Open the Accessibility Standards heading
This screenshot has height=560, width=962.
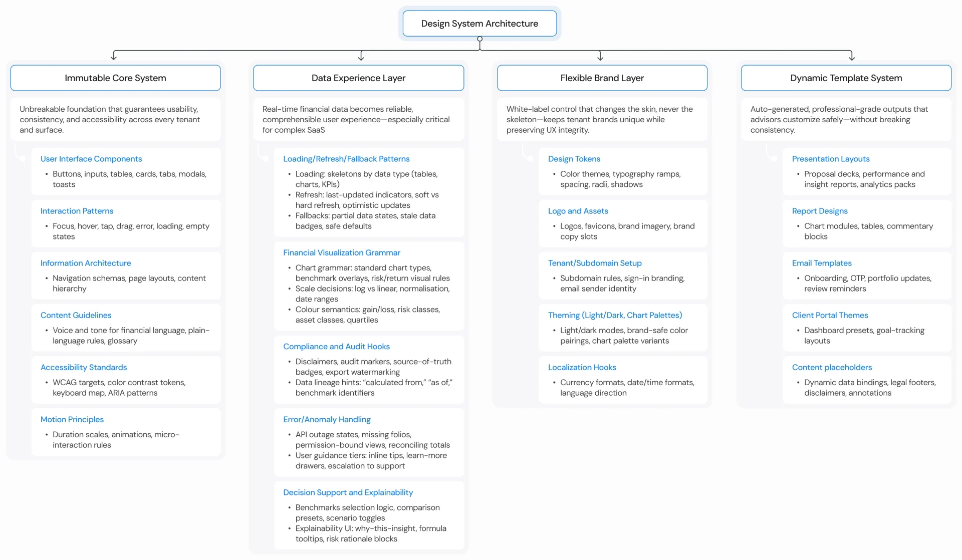tap(84, 367)
